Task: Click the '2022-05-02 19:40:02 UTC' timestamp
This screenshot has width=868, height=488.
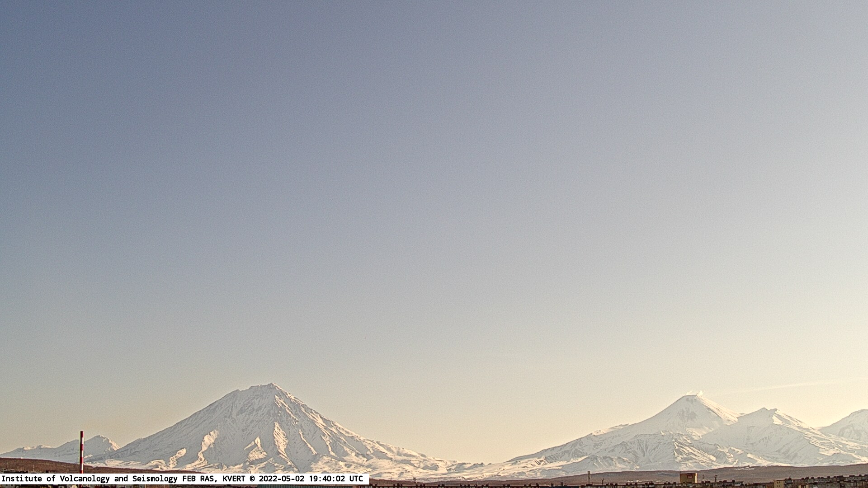Action: [311, 479]
